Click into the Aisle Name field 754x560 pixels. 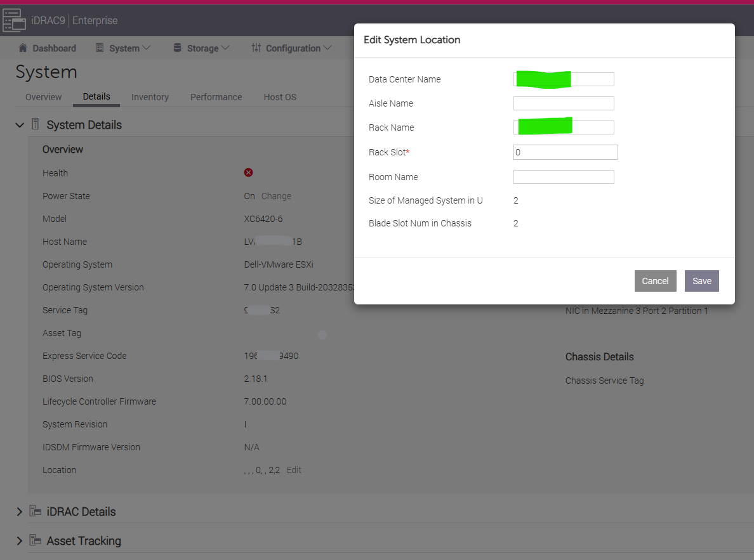(564, 103)
